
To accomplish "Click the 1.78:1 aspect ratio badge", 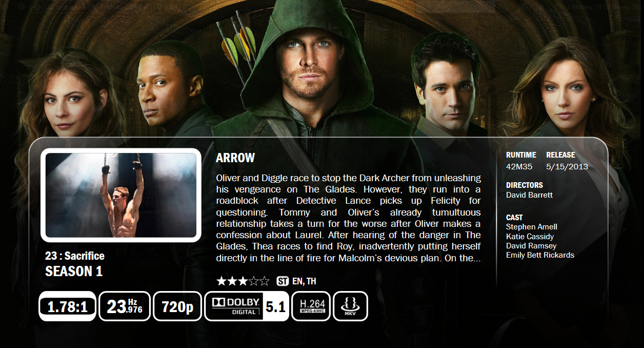I will (67, 306).
